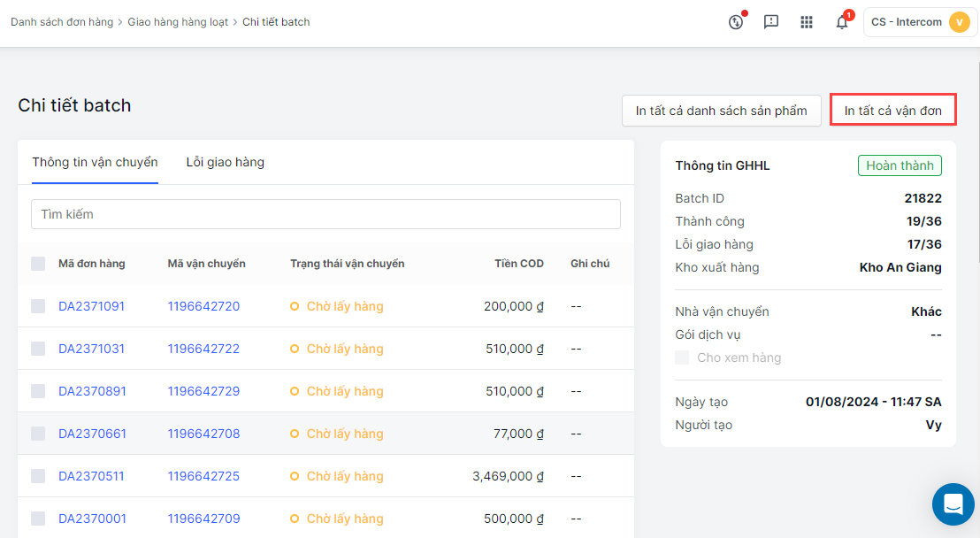Screen dimensions: 980x538
Task: Toggle the select-all orders header checkbox
Action: [x=38, y=264]
